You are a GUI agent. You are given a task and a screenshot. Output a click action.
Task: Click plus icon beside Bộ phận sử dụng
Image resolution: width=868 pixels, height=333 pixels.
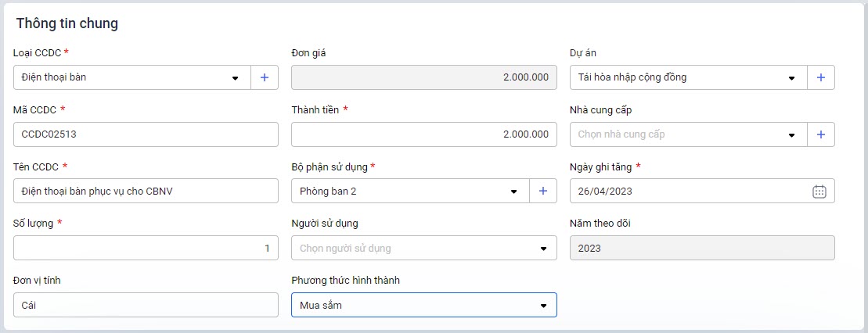(542, 191)
